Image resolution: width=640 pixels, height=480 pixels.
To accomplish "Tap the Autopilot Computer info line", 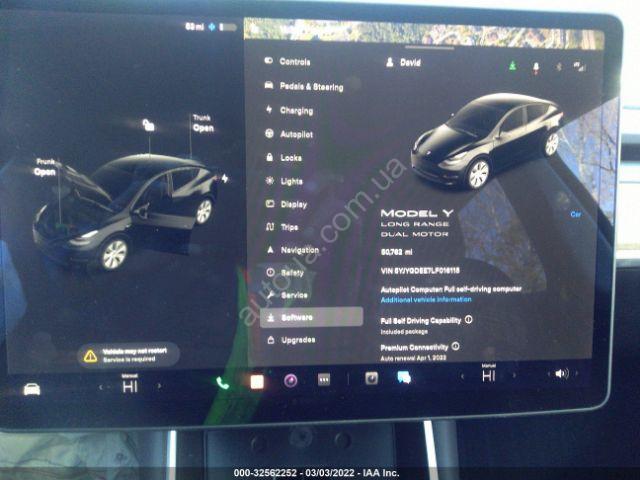I will tap(451, 289).
